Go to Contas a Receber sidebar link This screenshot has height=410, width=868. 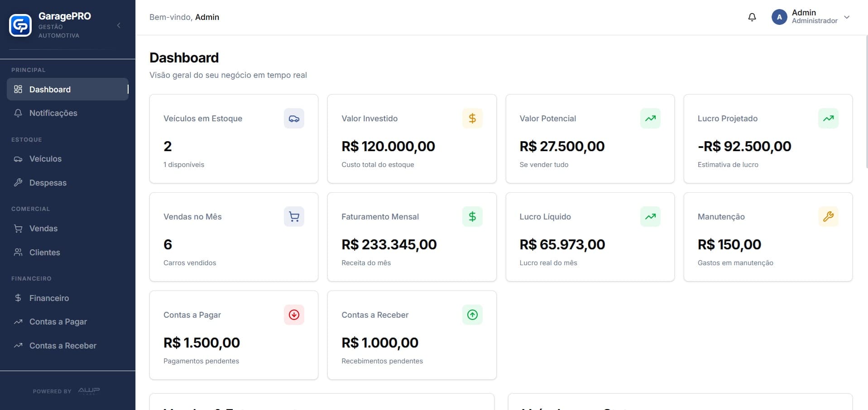(67, 346)
